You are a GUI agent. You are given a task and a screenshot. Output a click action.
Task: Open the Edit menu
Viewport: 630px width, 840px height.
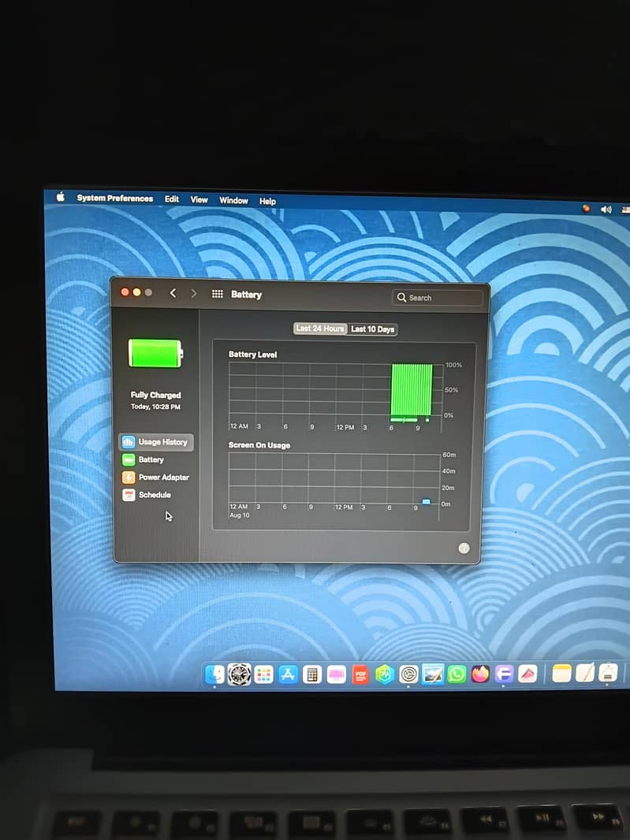172,199
